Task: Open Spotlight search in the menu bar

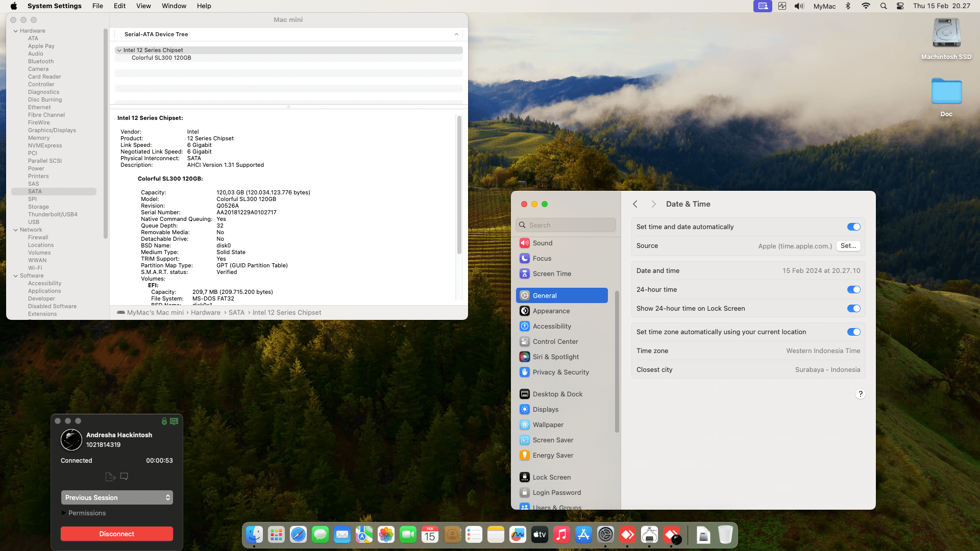Action: 884,6
